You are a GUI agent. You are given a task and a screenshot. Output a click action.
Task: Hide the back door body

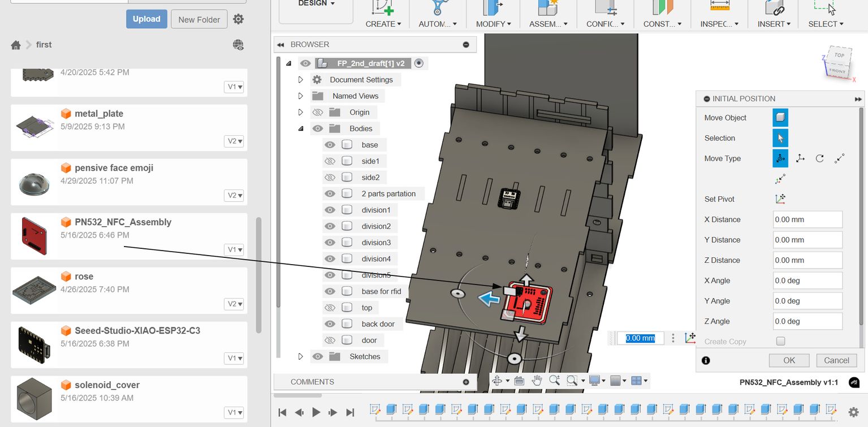330,324
